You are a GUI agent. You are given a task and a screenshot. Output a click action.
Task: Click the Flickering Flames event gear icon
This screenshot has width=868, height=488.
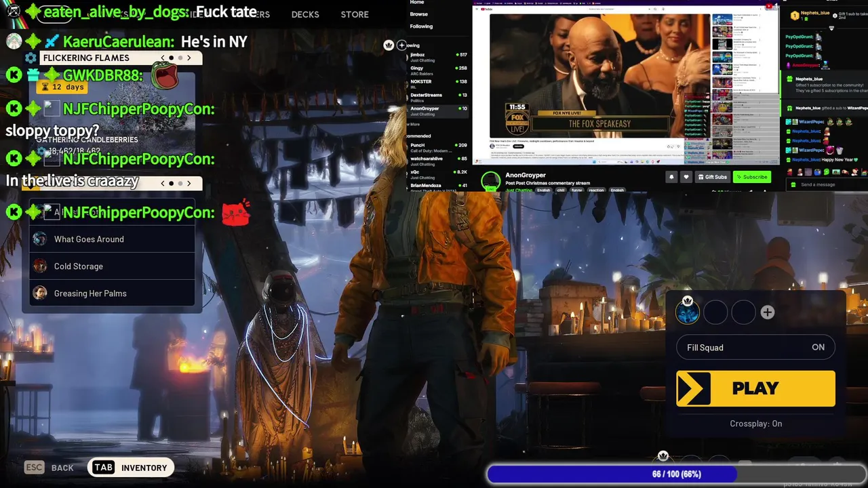[31, 58]
